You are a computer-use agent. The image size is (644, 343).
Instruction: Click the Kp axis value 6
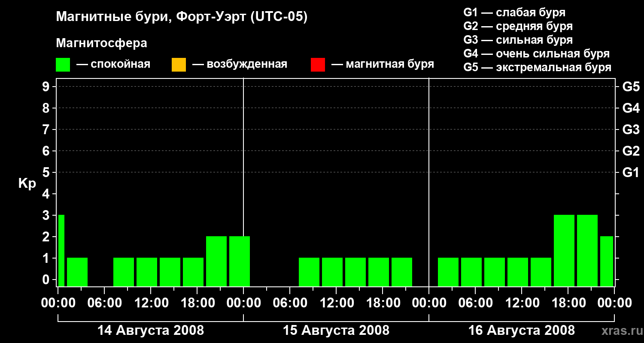tap(46, 151)
